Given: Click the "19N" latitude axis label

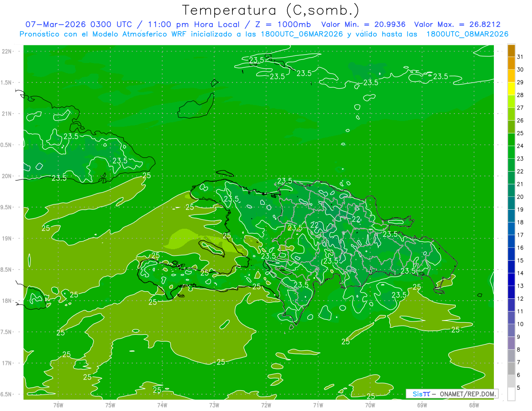Looking at the screenshot, I should 7,238.
